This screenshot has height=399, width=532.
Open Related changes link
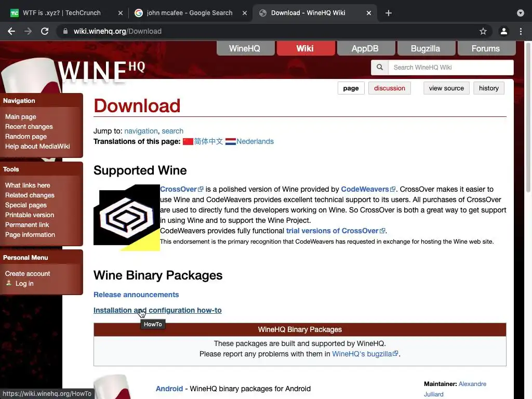pos(30,195)
